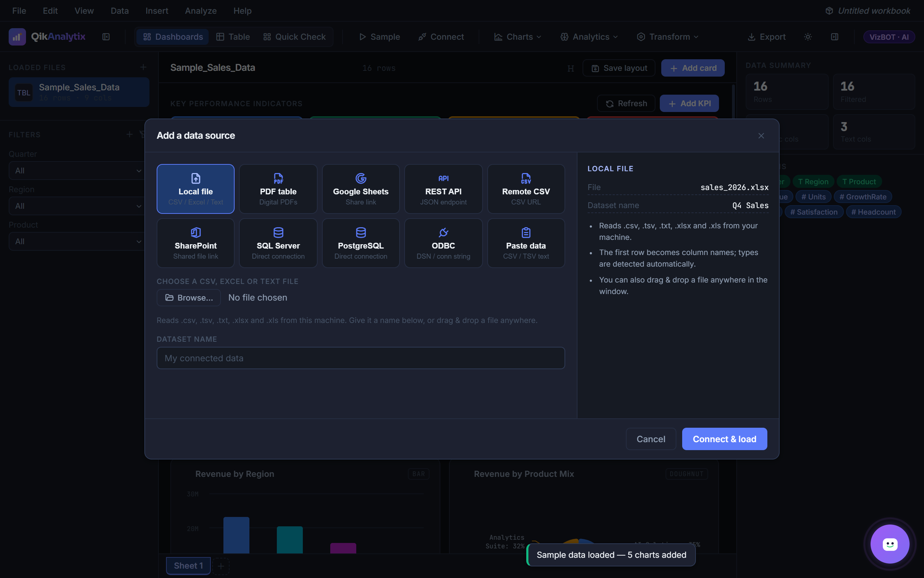Viewport: 924px width, 578px height.
Task: Pick the Google Sheets source card
Action: click(361, 189)
